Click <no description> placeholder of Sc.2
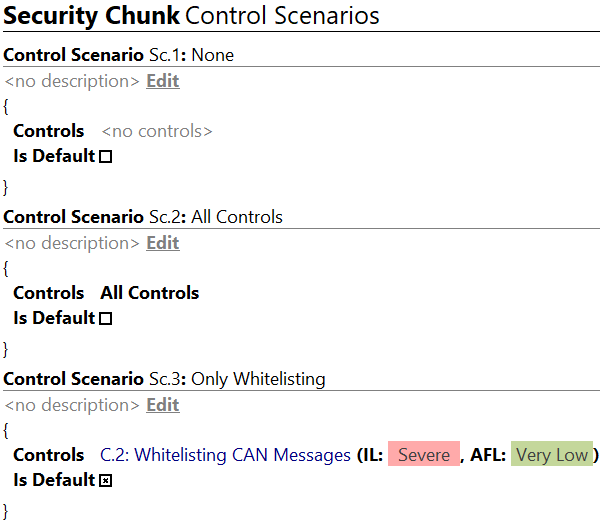The width and height of the screenshot is (608, 528). (x=72, y=243)
